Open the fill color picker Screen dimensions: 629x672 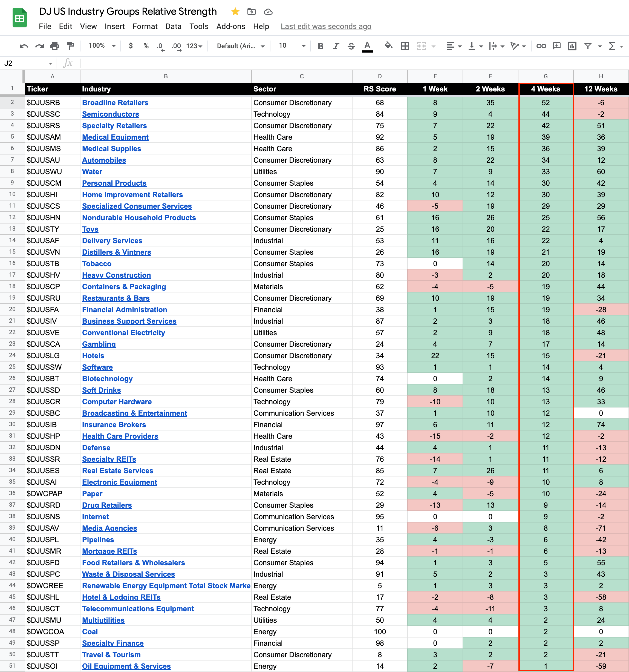coord(388,46)
